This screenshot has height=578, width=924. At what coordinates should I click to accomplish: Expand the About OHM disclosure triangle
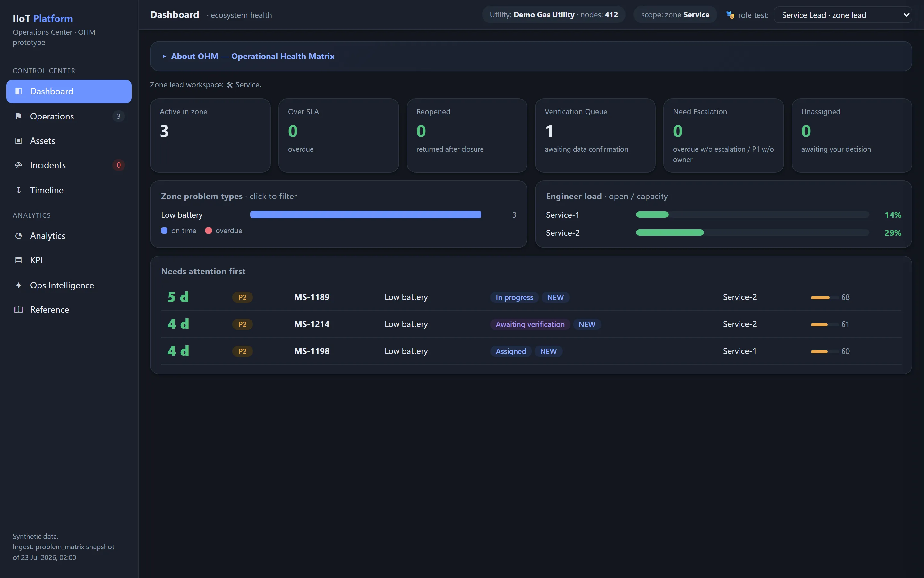(x=165, y=56)
